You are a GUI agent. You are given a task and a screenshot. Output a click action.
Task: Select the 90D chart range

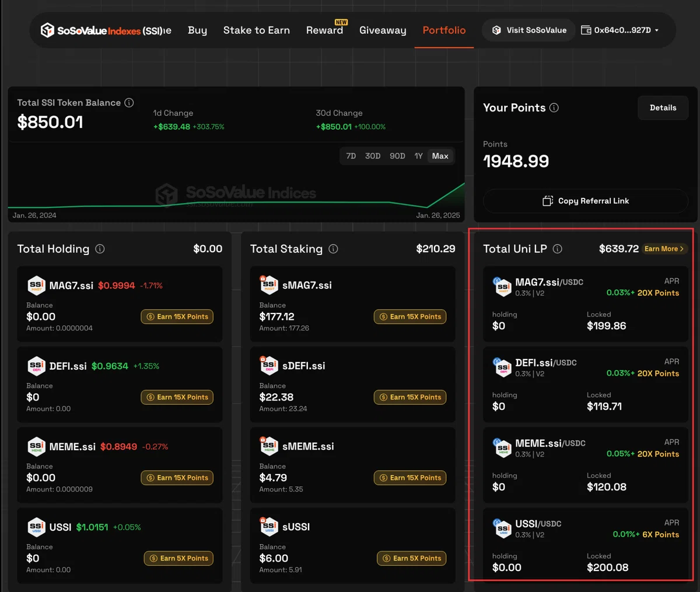pos(397,156)
